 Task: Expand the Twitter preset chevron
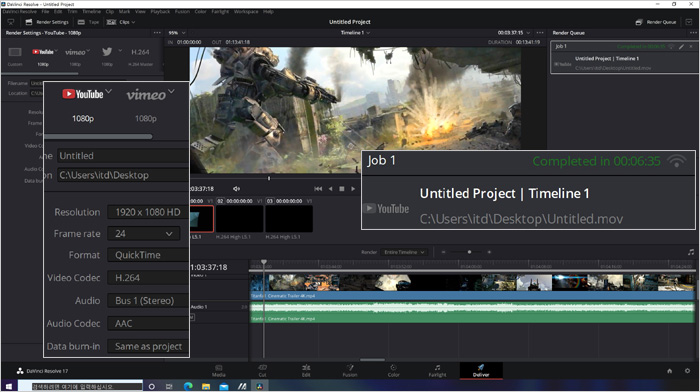(120, 51)
